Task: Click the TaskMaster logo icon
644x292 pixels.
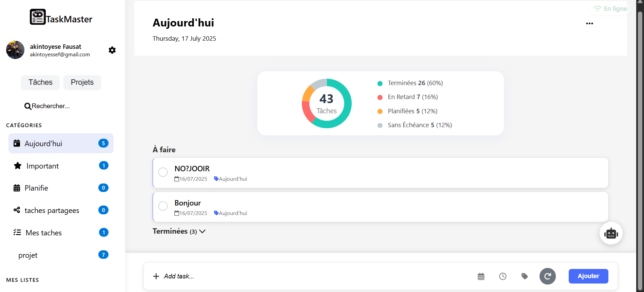Action: click(38, 17)
